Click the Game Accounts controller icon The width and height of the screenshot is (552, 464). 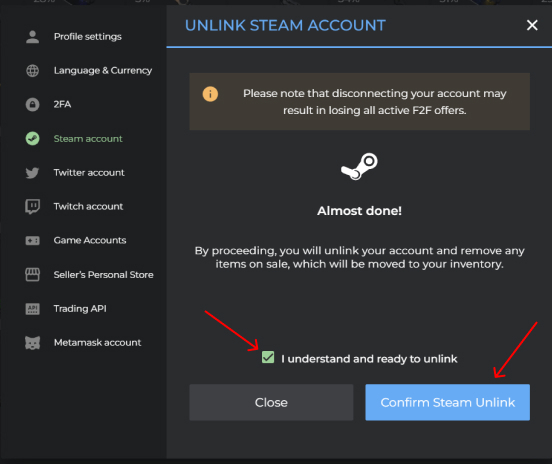point(32,241)
